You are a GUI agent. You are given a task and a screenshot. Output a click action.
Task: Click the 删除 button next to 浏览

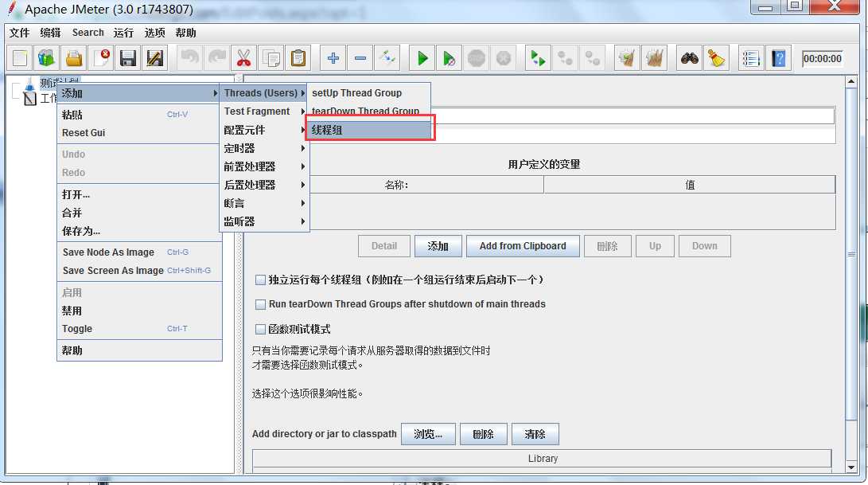pos(483,434)
